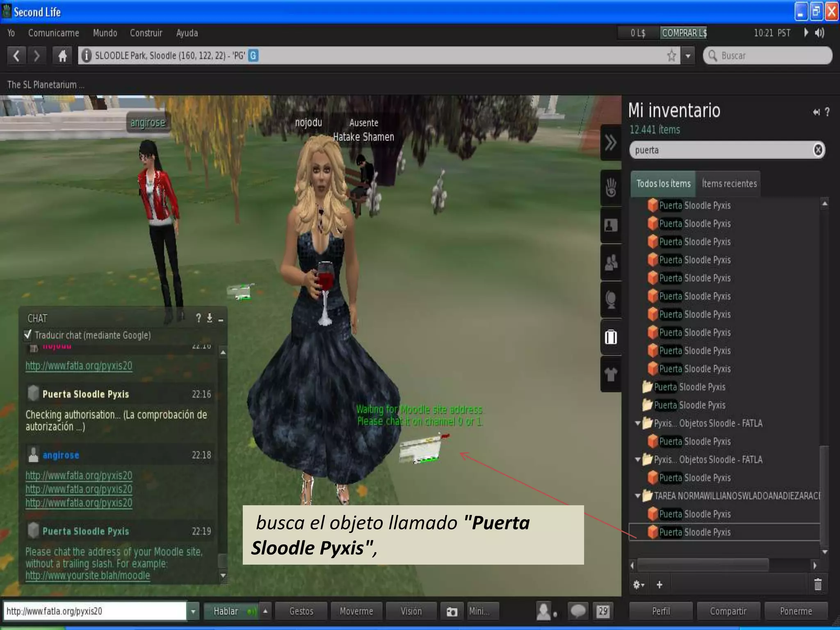The height and width of the screenshot is (630, 840).
Task: Add landmark with the star icon
Action: click(x=671, y=55)
